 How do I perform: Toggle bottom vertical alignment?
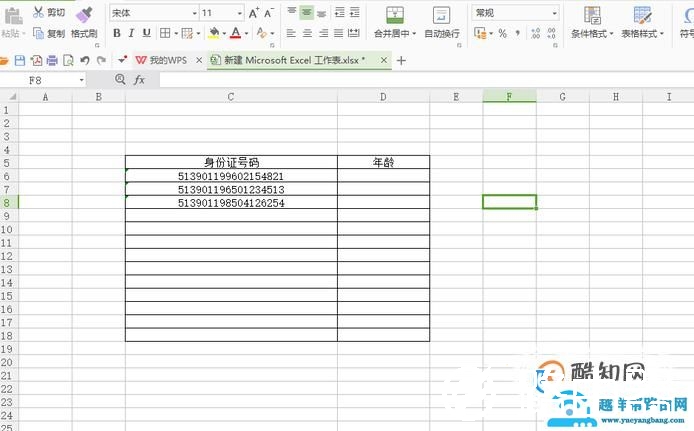[x=322, y=13]
